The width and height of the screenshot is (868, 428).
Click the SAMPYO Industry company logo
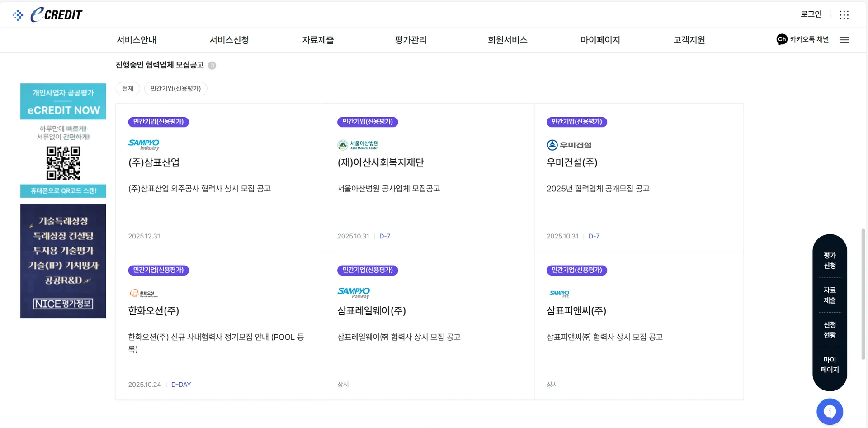144,144
